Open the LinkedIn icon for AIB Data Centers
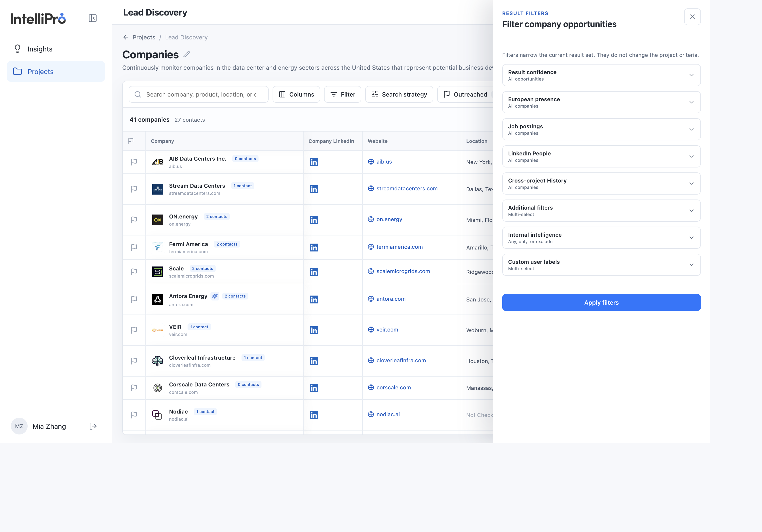Viewport: 762px width, 532px height. point(314,162)
